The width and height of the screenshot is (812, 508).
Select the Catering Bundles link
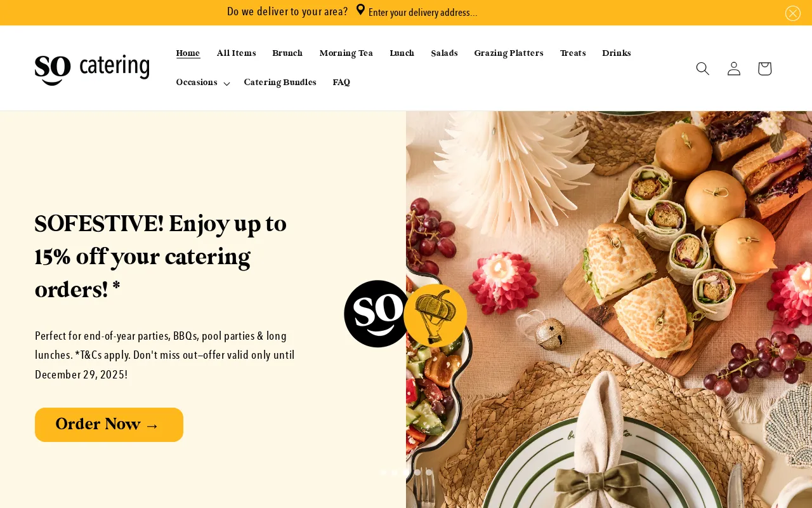pyautogui.click(x=280, y=83)
